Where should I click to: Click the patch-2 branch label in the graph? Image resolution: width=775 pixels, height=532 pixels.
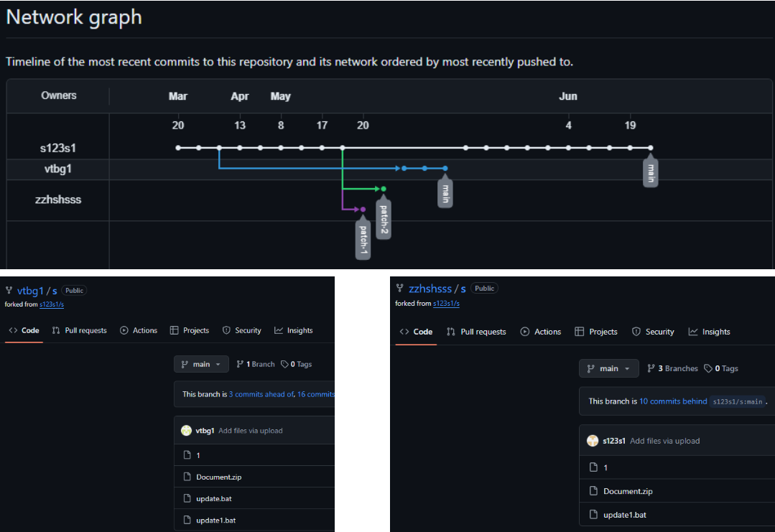click(x=384, y=219)
